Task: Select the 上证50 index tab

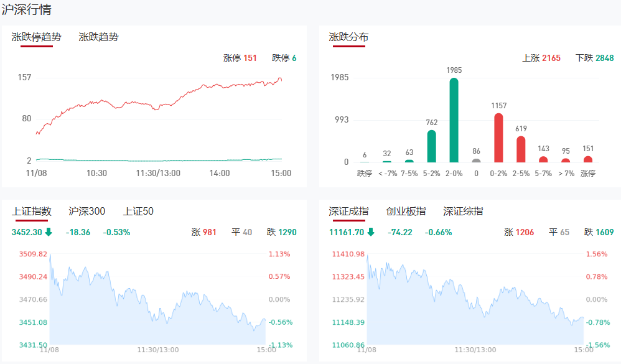Action: click(138, 212)
